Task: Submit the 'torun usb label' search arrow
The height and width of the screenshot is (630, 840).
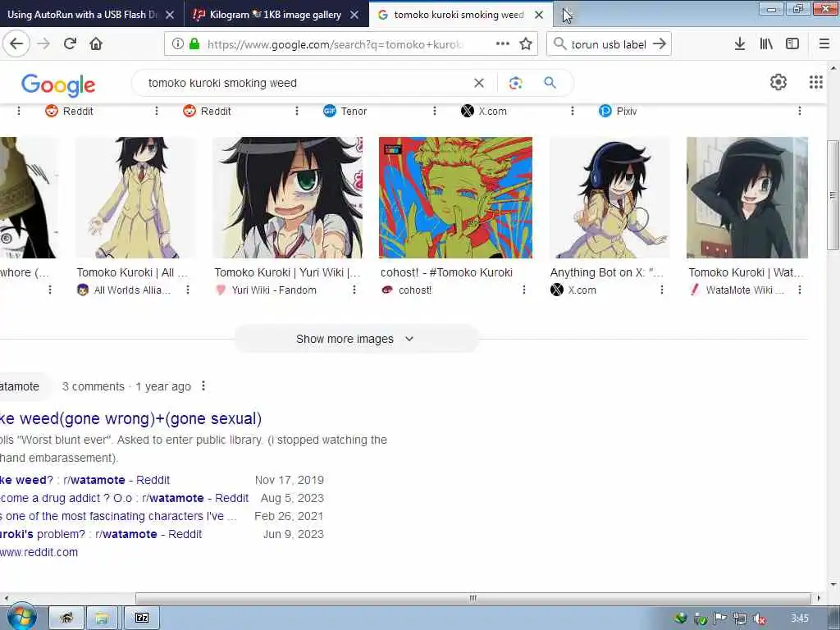Action: [x=660, y=44]
